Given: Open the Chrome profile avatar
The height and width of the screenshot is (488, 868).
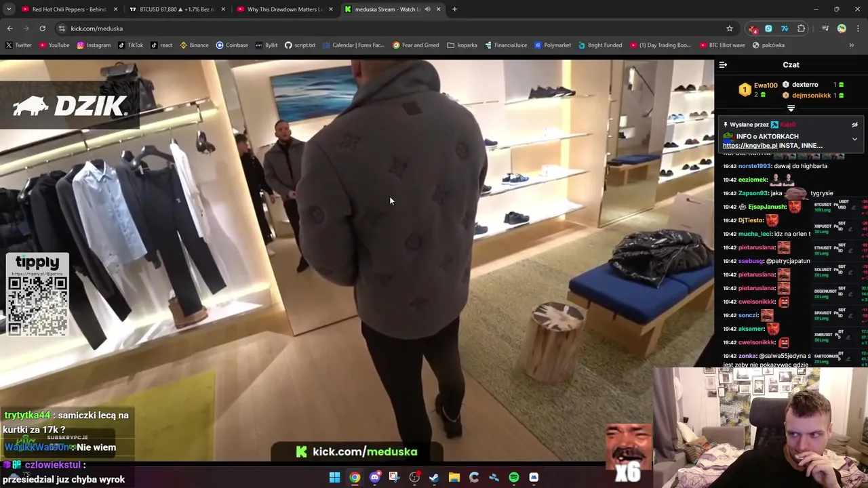Looking at the screenshot, I should (842, 28).
